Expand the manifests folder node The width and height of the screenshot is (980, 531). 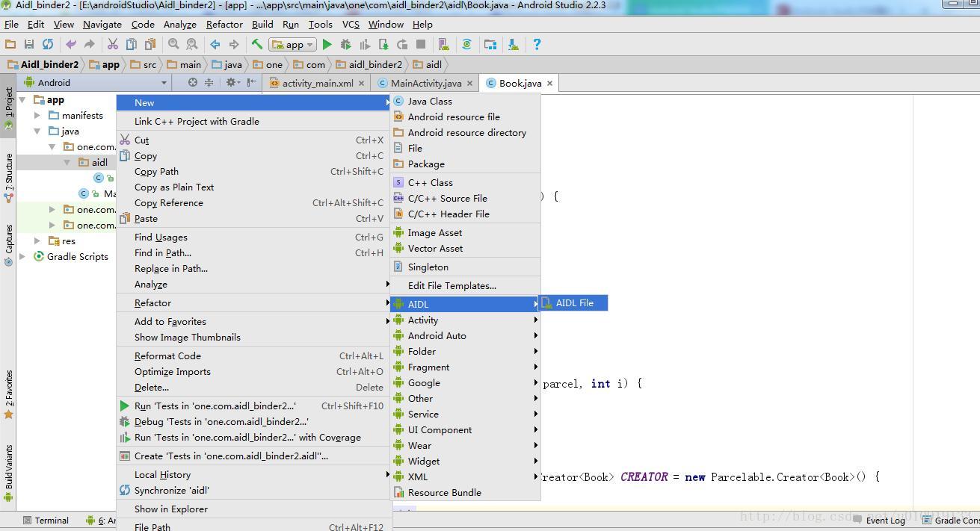(37, 116)
